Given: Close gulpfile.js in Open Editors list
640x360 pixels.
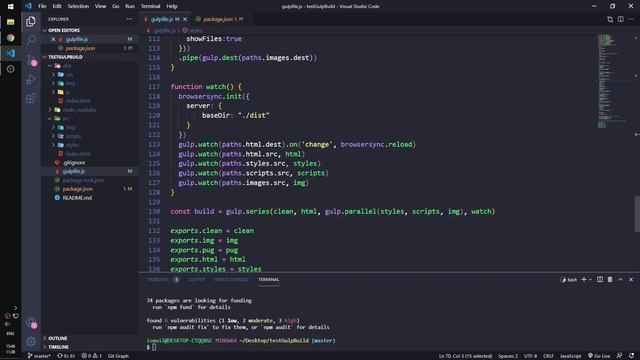Looking at the screenshot, I should click(53, 39).
